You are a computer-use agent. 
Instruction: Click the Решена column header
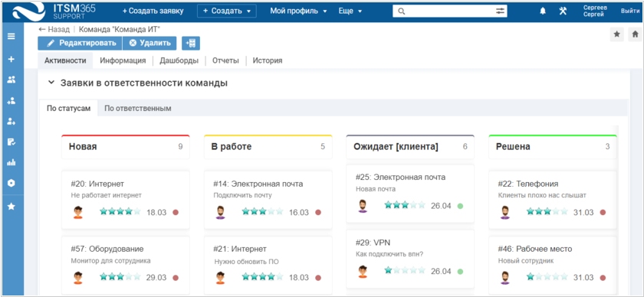click(553, 146)
